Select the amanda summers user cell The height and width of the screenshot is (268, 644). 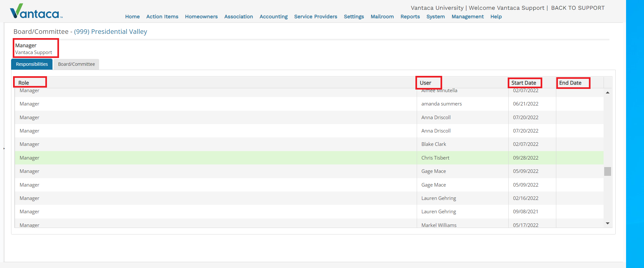462,104
